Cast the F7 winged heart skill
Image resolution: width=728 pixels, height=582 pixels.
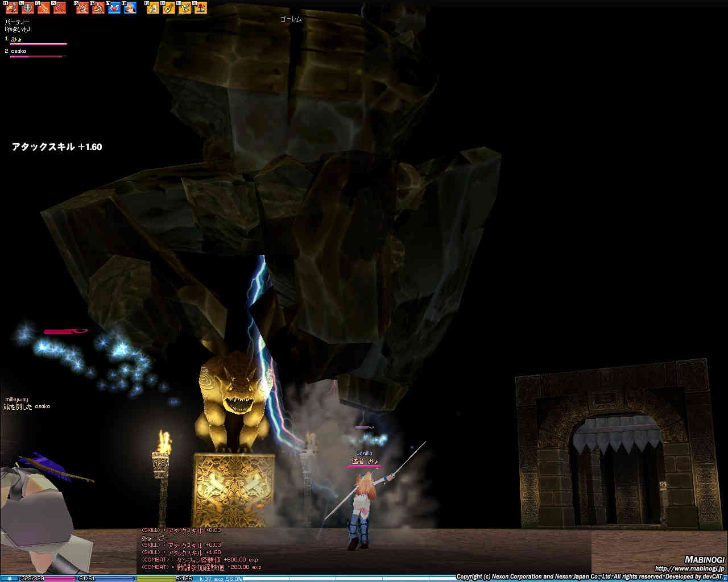click(114, 8)
